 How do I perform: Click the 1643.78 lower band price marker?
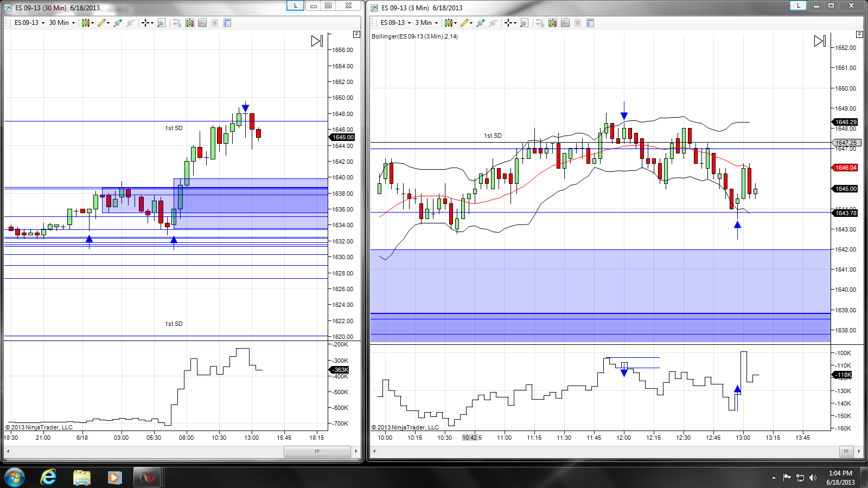point(845,213)
